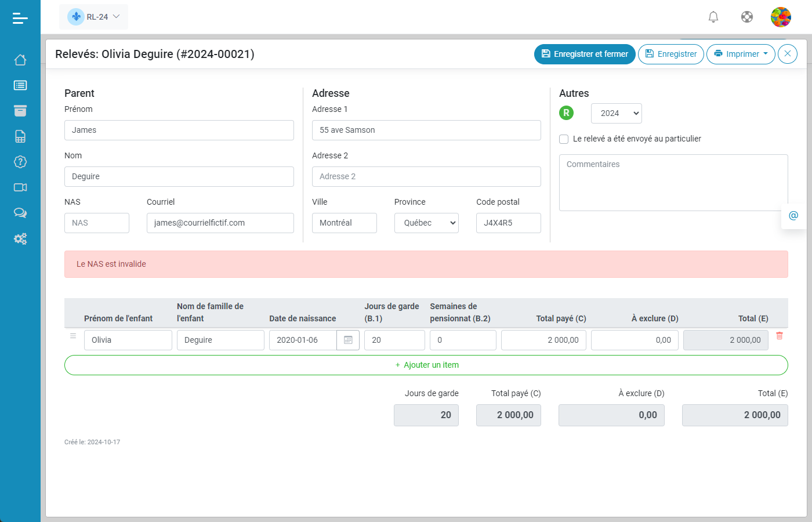Expand the Imprimer dropdown menu

[x=741, y=54]
